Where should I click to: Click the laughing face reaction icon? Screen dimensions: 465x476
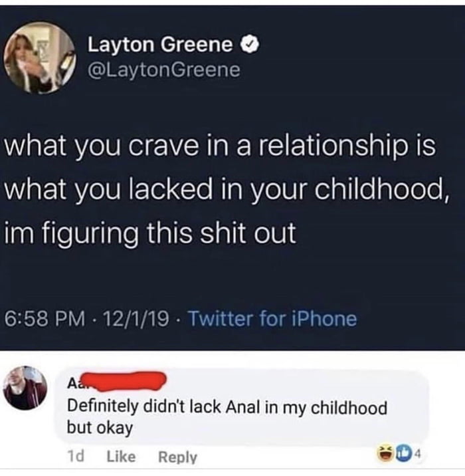tap(384, 453)
